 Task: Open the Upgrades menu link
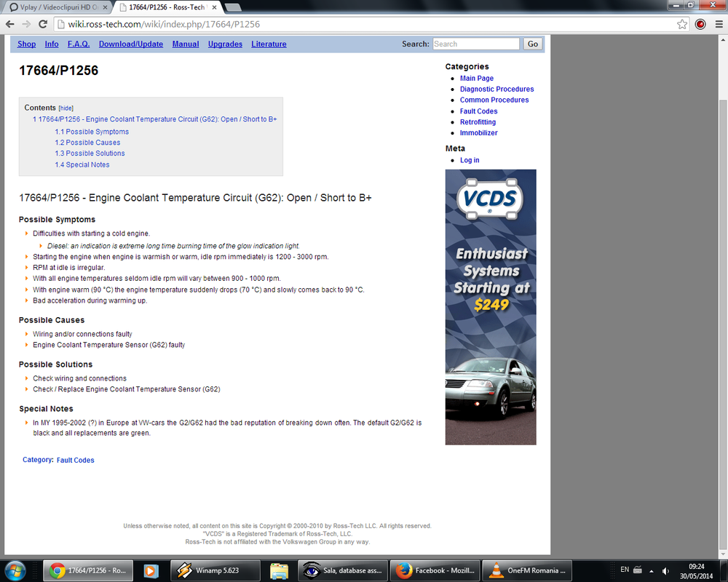click(x=225, y=44)
